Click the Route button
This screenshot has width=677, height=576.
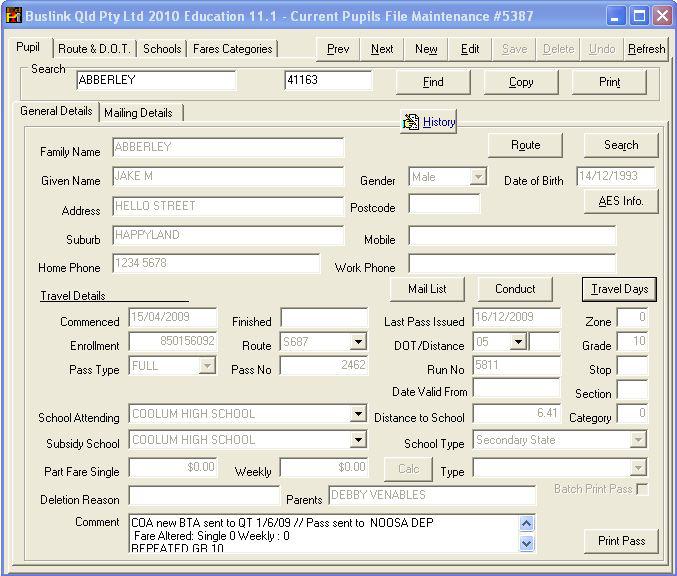pos(525,145)
